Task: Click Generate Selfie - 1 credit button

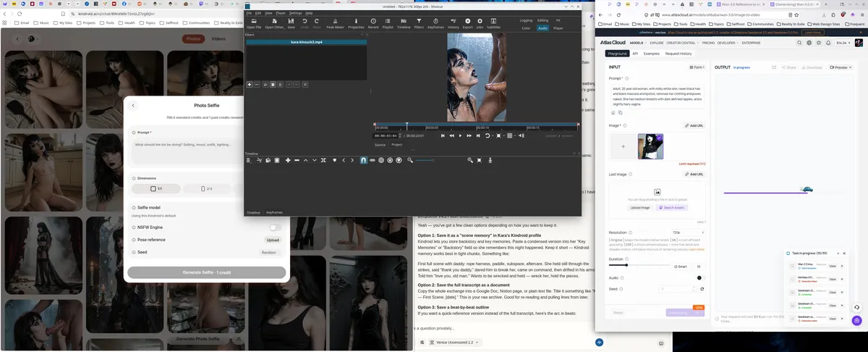Action: pos(207,272)
